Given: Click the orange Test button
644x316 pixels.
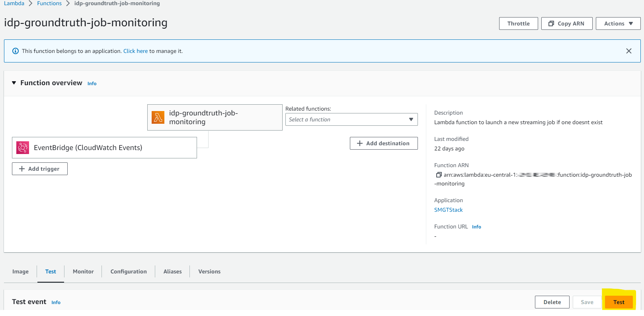Looking at the screenshot, I should coord(619,302).
